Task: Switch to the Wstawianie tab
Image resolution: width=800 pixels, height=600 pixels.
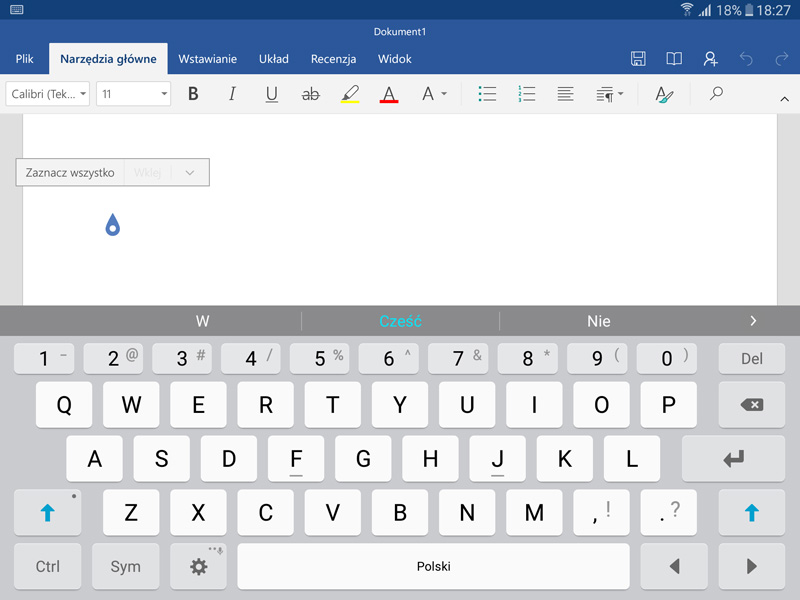Action: coord(208,59)
